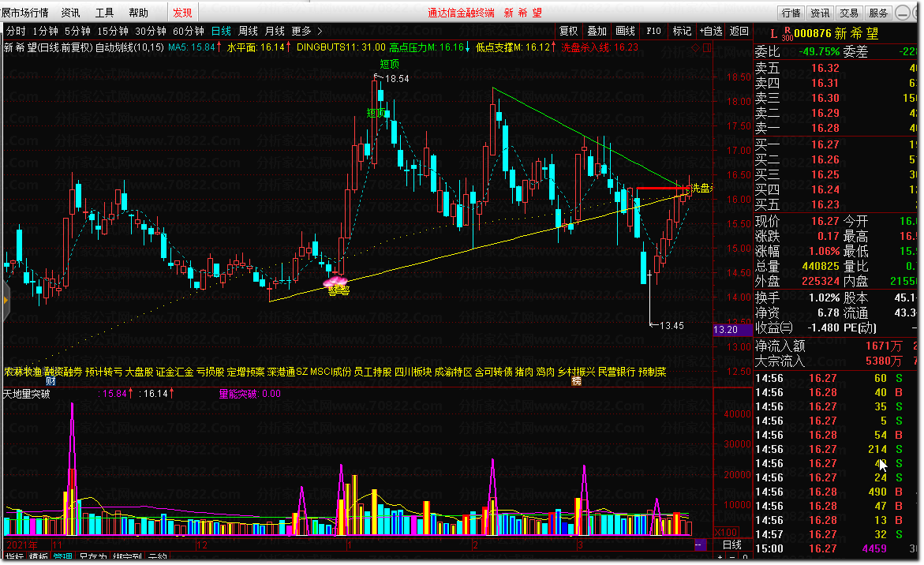Click the 预制菜 concept tag
This screenshot has width=924, height=565.
pos(653,372)
